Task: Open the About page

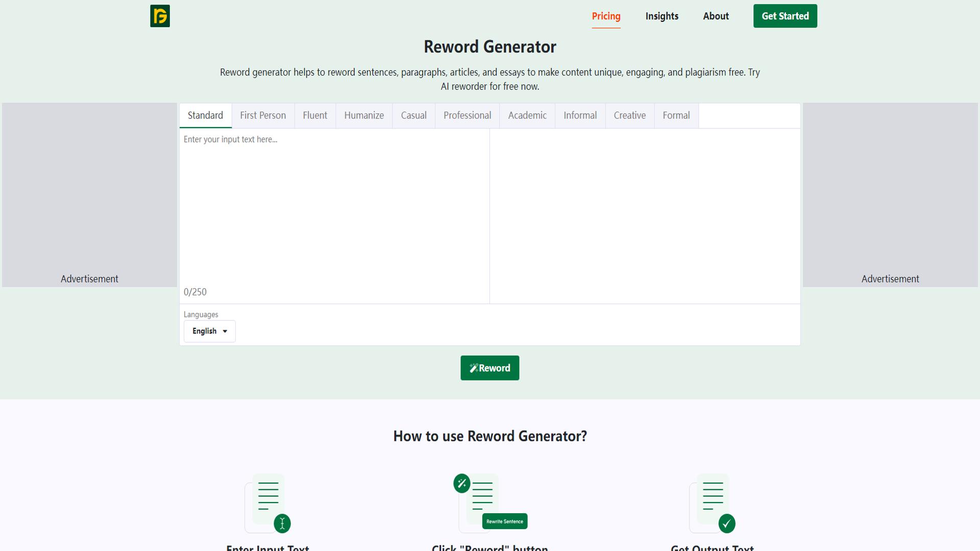Action: coord(716,16)
